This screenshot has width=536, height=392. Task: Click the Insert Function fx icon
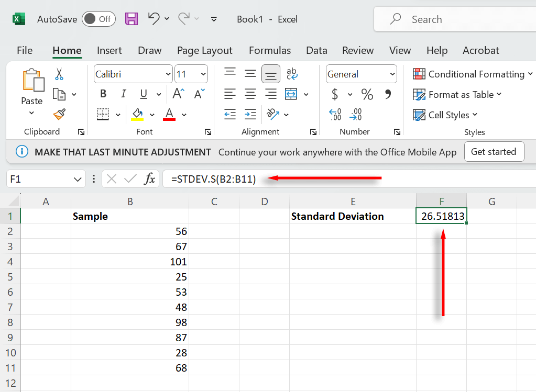pos(150,179)
